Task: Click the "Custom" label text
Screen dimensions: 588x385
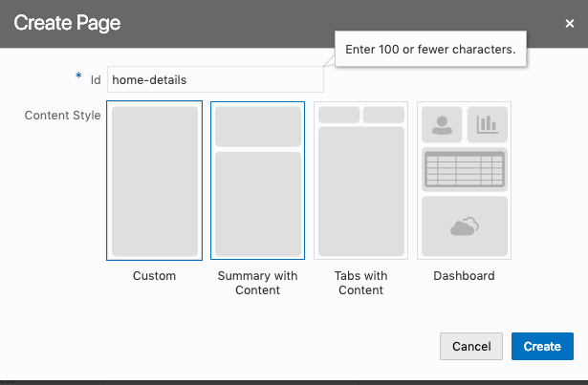Action: [x=154, y=276]
